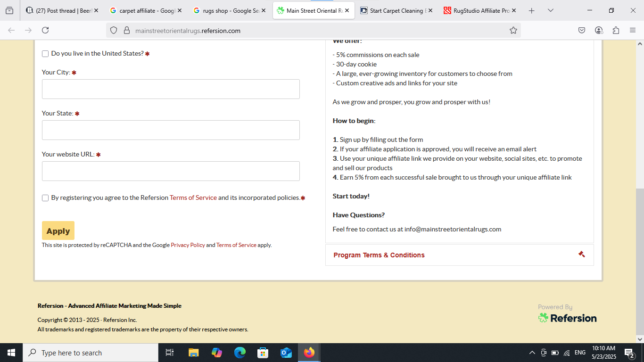Tick the Refersion Terms agreement checkbox

tap(45, 198)
